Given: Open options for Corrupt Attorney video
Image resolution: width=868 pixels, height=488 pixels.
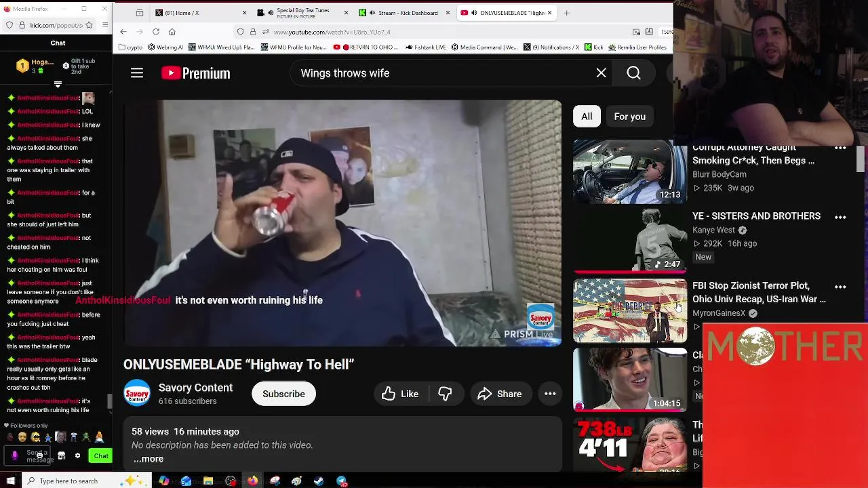Looking at the screenshot, I should click(x=840, y=148).
